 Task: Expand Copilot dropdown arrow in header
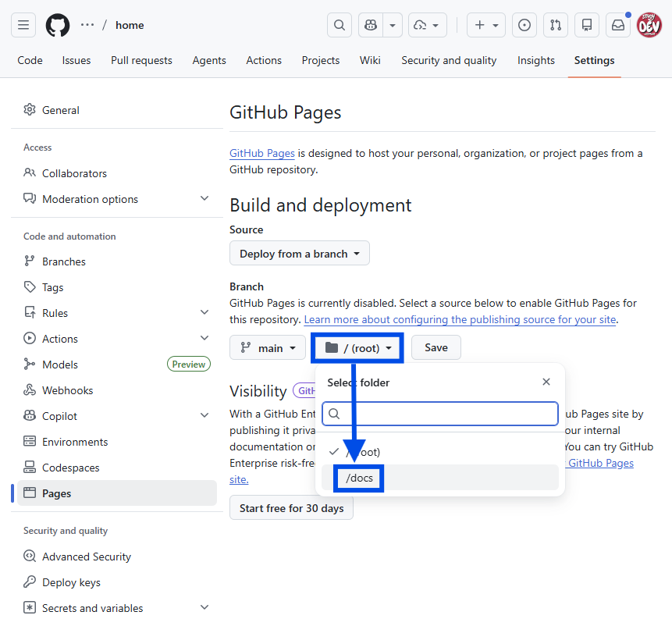(x=393, y=25)
